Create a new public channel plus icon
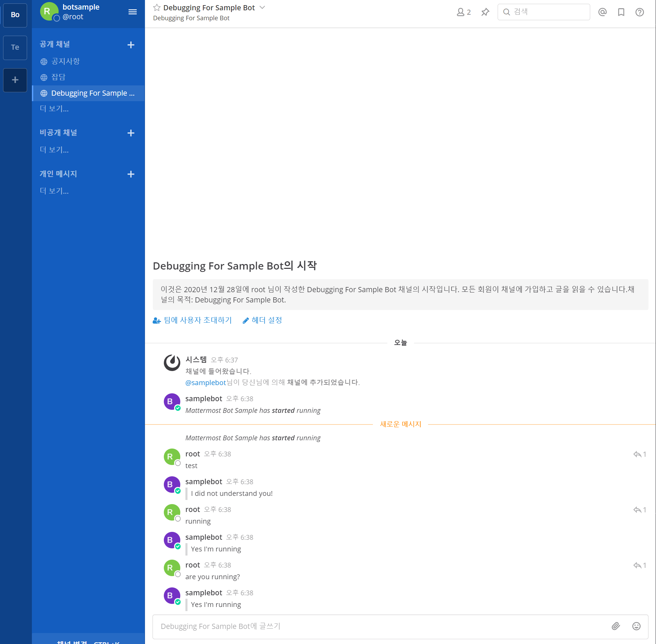 click(131, 45)
